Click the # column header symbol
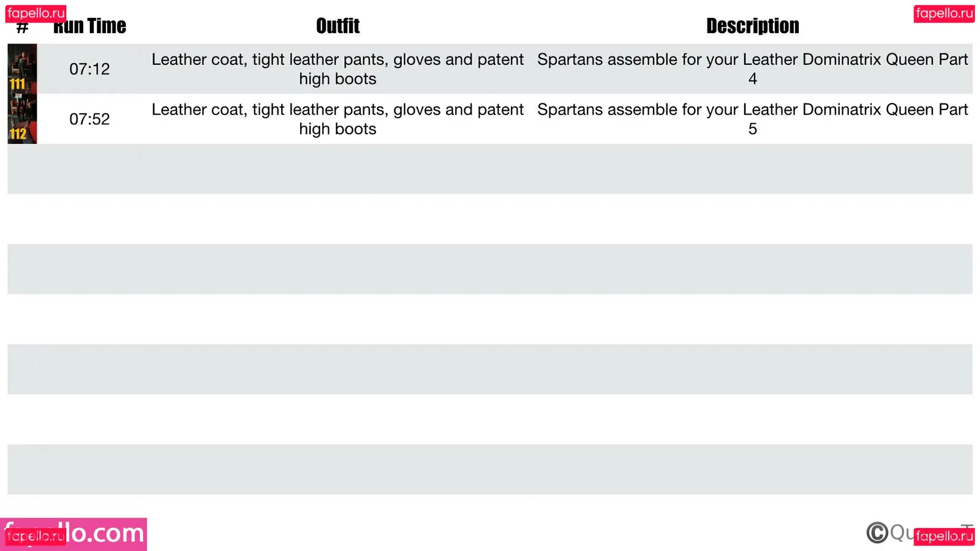This screenshot has width=980, height=551. click(22, 29)
